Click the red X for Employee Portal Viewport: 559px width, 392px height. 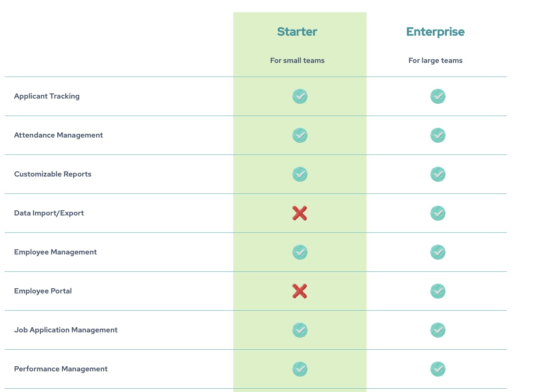300,291
